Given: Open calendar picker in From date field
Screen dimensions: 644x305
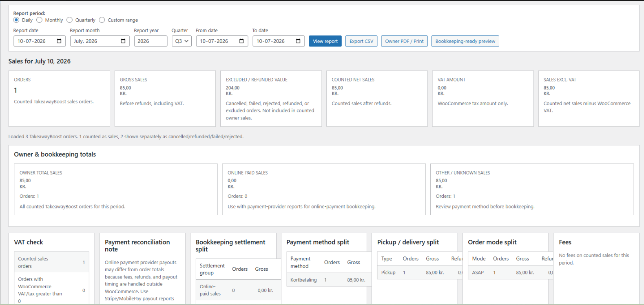Looking at the screenshot, I should tap(241, 41).
